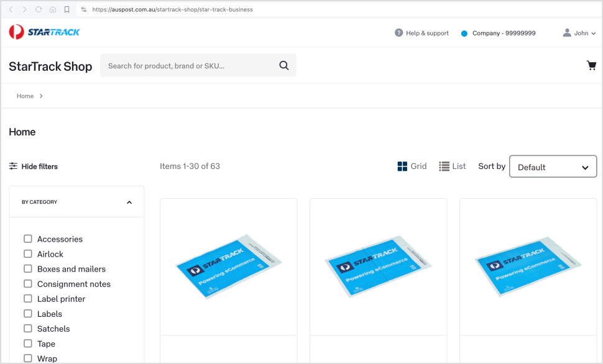The height and width of the screenshot is (364, 603).
Task: Tick the Wrap category checkbox
Action: [28, 358]
